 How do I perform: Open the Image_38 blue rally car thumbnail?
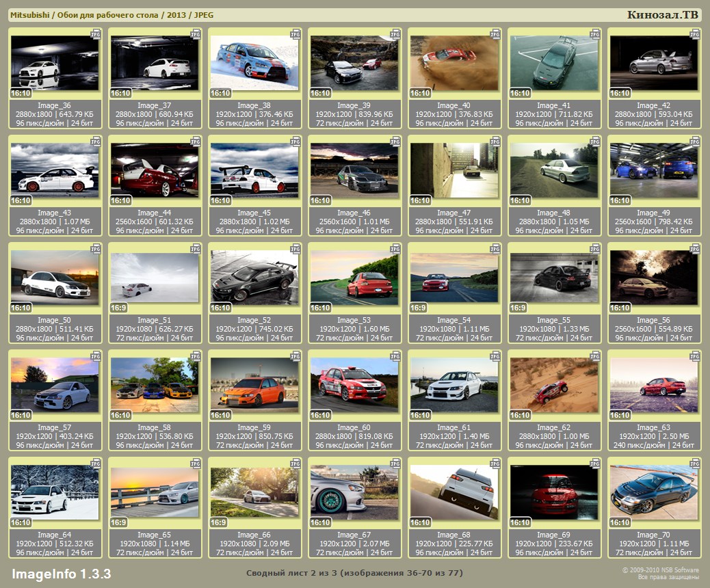click(x=254, y=63)
